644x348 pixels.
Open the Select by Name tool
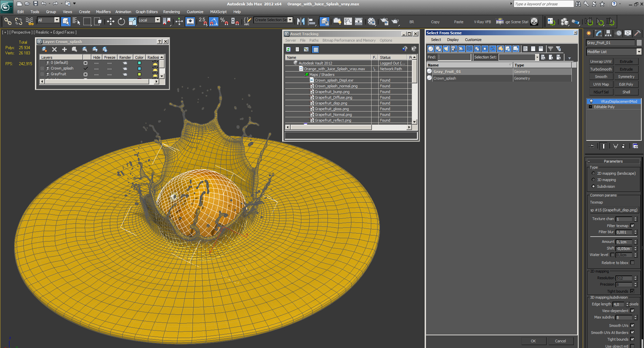point(76,21)
